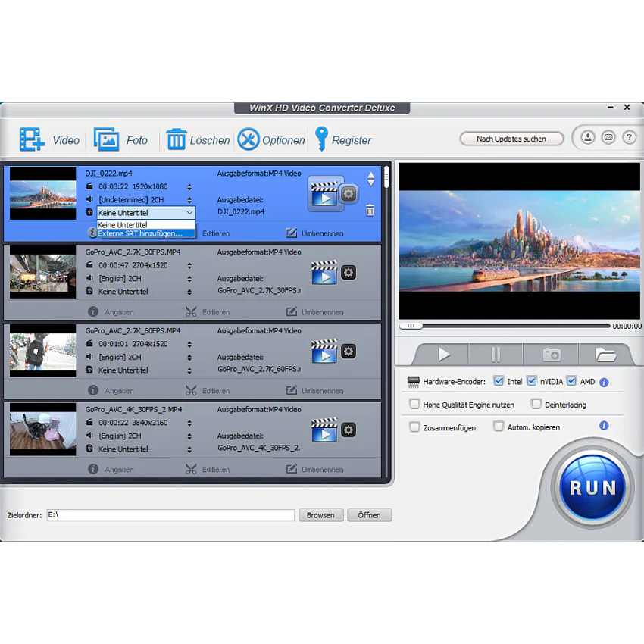Click Browsen button
This screenshot has width=644, height=644.
tap(320, 515)
